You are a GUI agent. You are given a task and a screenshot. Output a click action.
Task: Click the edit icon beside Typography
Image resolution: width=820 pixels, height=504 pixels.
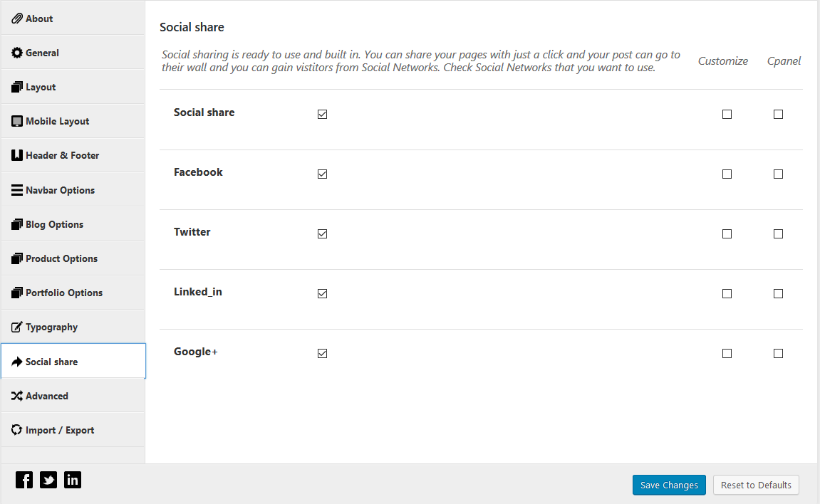[x=17, y=327]
